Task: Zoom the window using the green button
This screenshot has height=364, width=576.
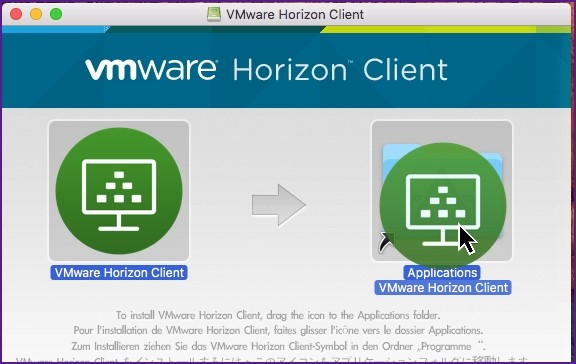Action: [x=56, y=14]
